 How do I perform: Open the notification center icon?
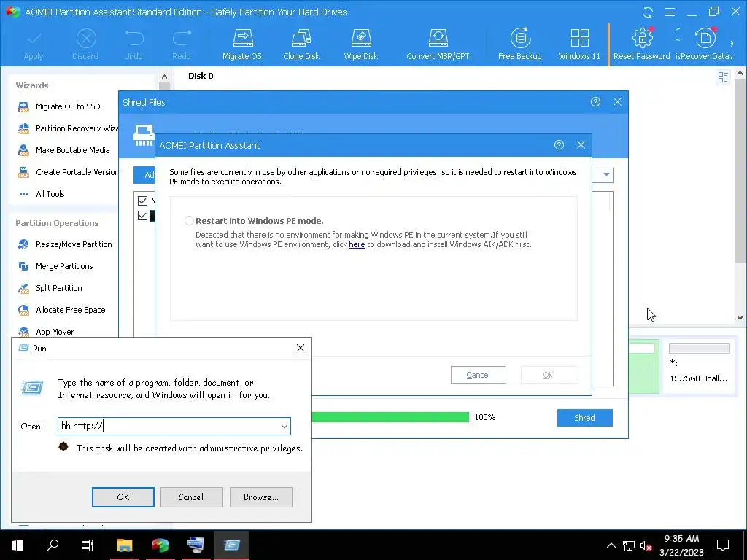tap(723, 545)
